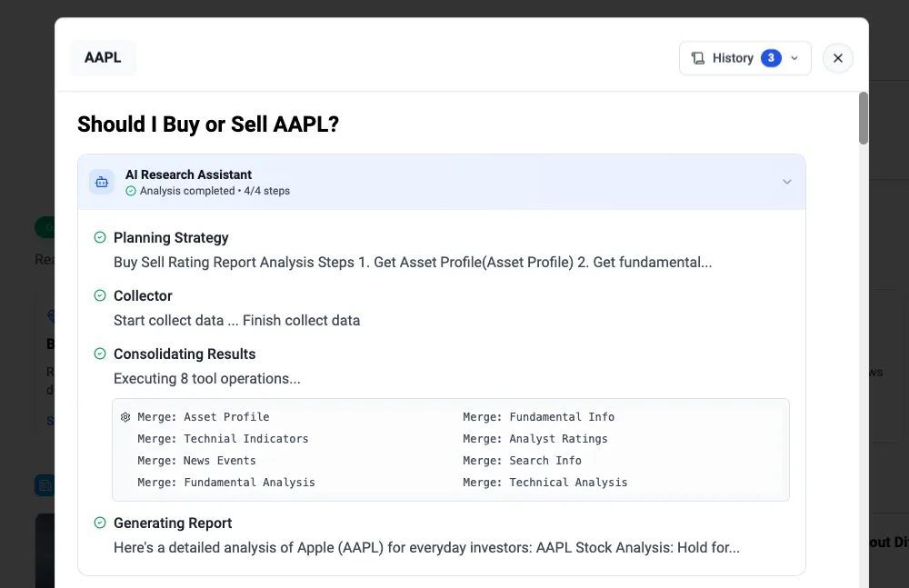Click the Consolidating Results check icon
The image size is (909, 588).
(100, 354)
